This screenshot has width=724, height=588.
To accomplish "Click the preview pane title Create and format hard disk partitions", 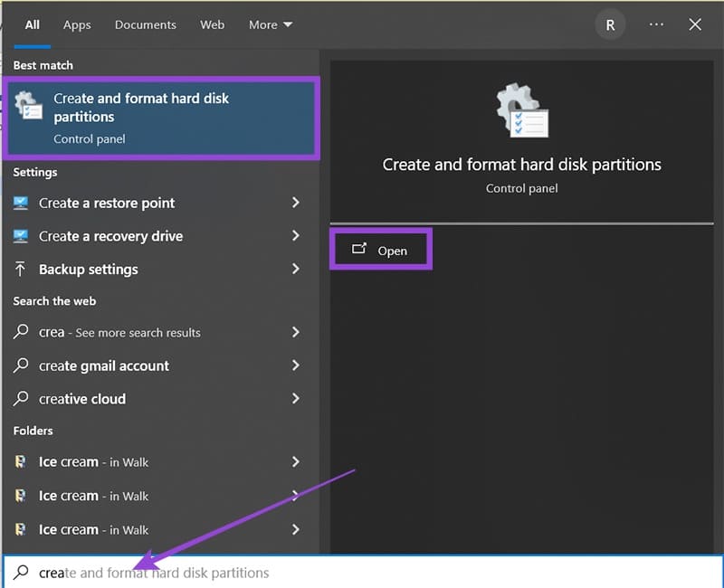I will point(522,165).
